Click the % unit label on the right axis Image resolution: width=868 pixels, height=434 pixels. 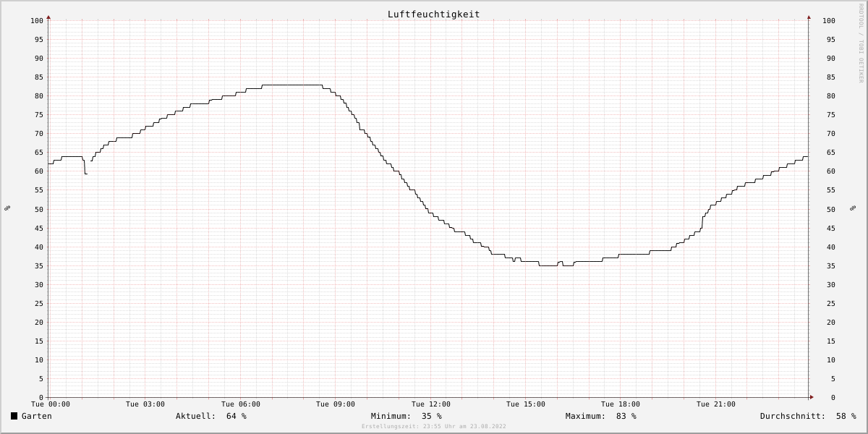tap(854, 208)
